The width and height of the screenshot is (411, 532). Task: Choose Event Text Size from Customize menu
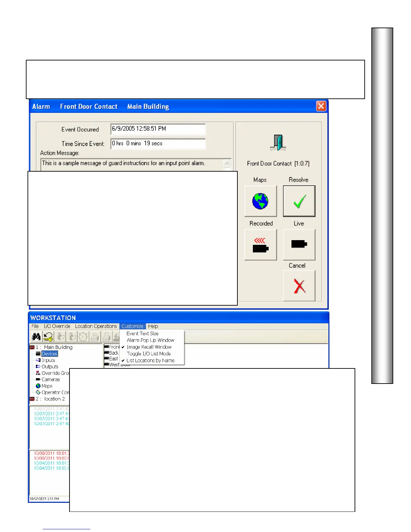(x=142, y=334)
